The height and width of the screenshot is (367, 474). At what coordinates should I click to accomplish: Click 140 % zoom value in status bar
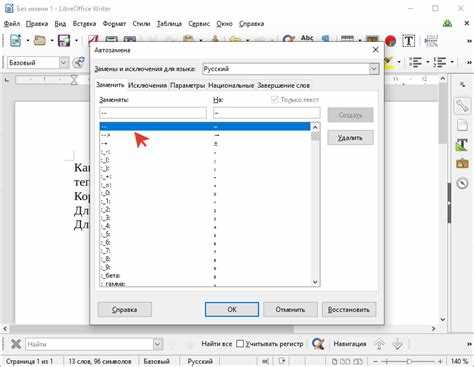(460, 361)
